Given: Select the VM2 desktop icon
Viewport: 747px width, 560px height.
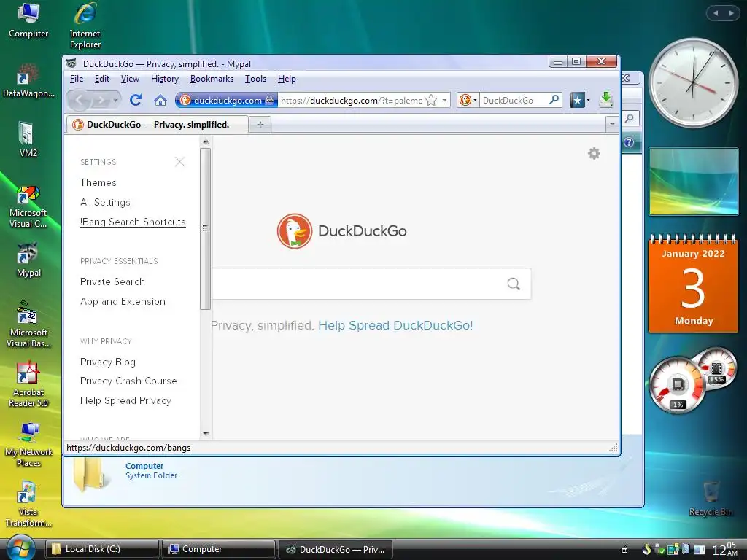Looking at the screenshot, I should click(28, 139).
